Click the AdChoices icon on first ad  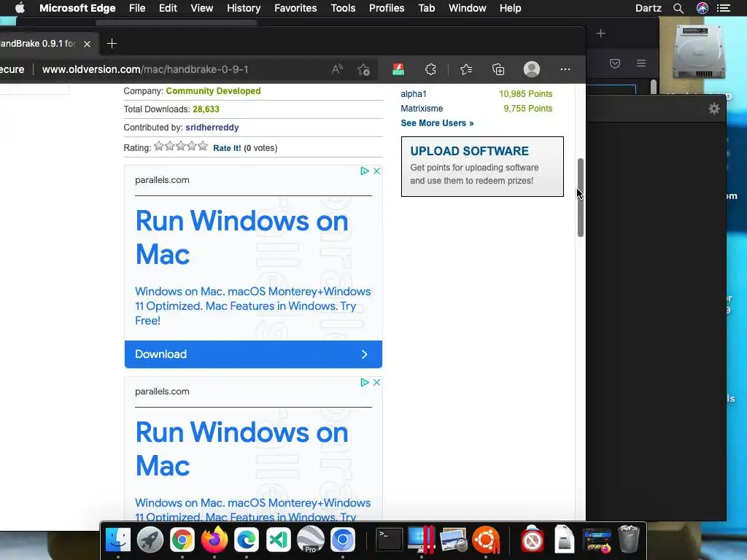point(365,171)
